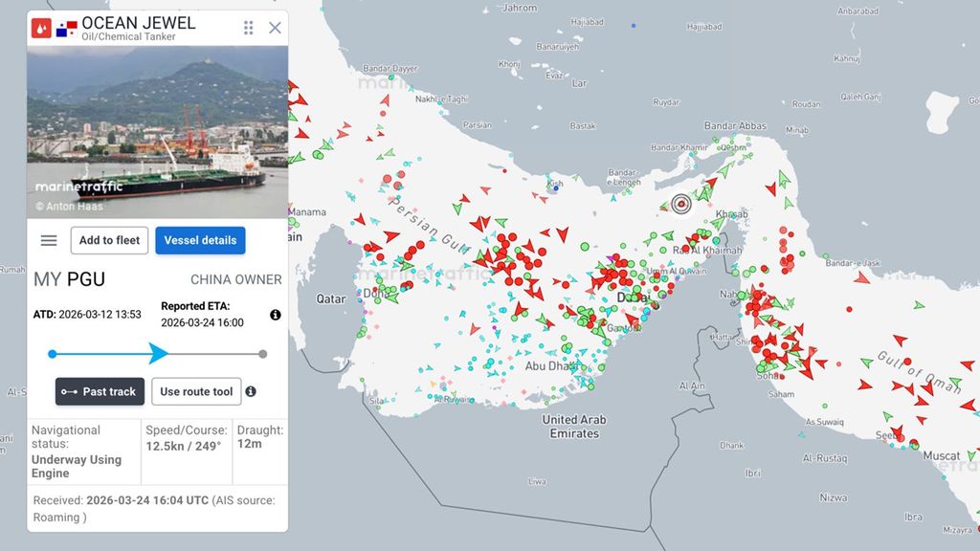The height and width of the screenshot is (551, 980).
Task: Click the grey destination dot on voyage line
Action: pyautogui.click(x=263, y=354)
